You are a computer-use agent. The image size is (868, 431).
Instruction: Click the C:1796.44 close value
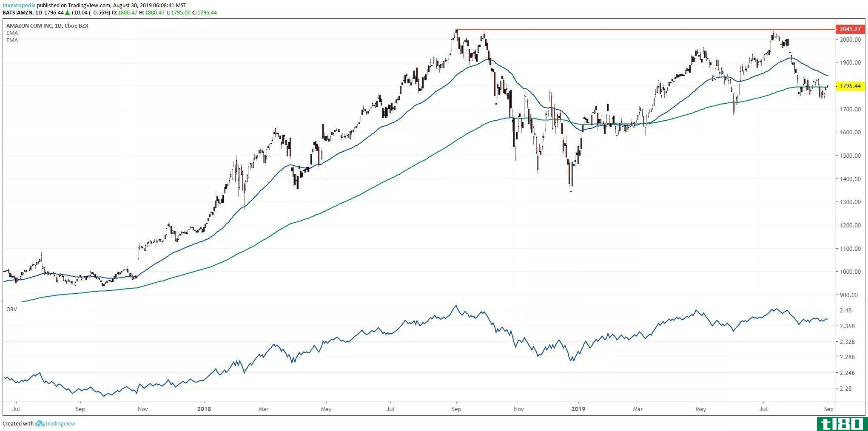point(205,12)
